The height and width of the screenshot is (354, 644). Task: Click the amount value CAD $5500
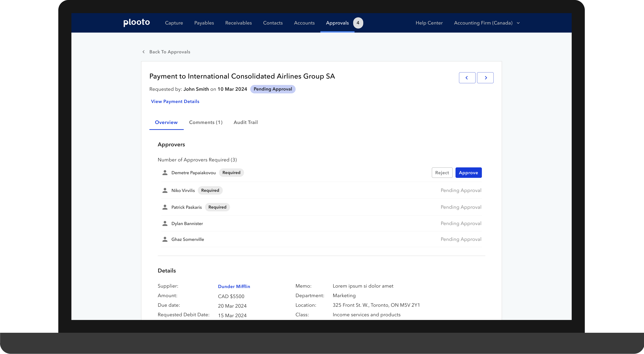coord(231,296)
